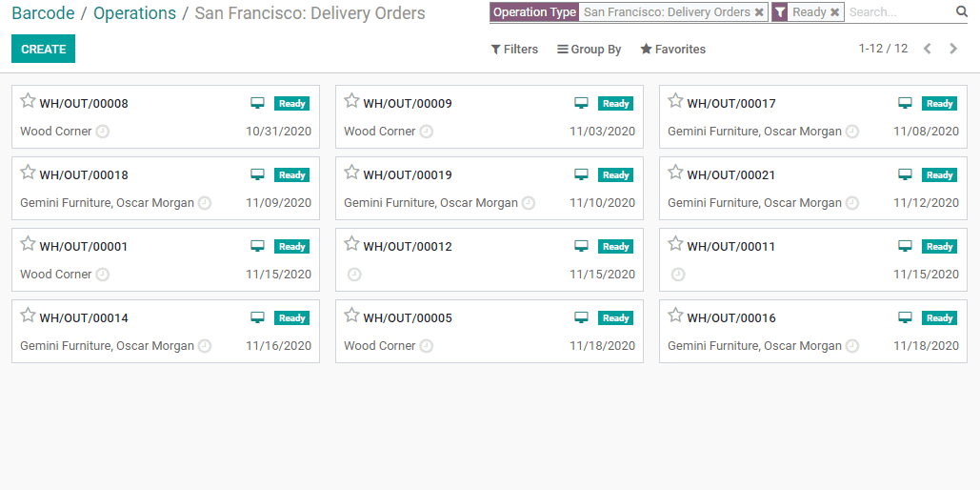Mark WH/OUT/00016 as favorite
The width and height of the screenshot is (980, 490).
[675, 315]
